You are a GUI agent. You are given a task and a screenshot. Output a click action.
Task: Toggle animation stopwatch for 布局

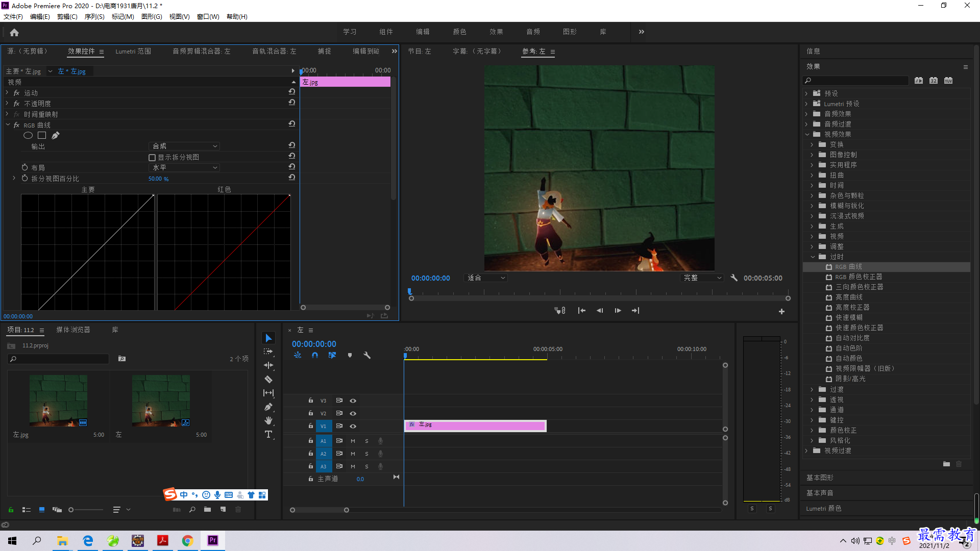pyautogui.click(x=24, y=167)
